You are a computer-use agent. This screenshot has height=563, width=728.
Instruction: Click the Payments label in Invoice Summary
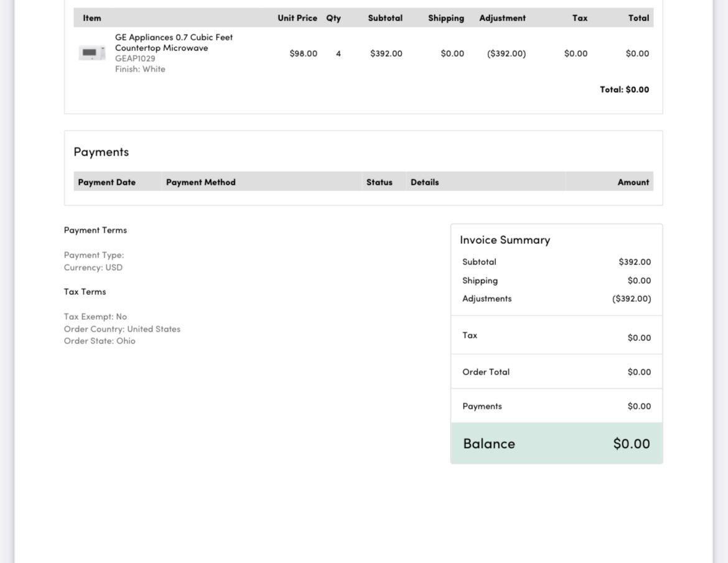(x=482, y=406)
